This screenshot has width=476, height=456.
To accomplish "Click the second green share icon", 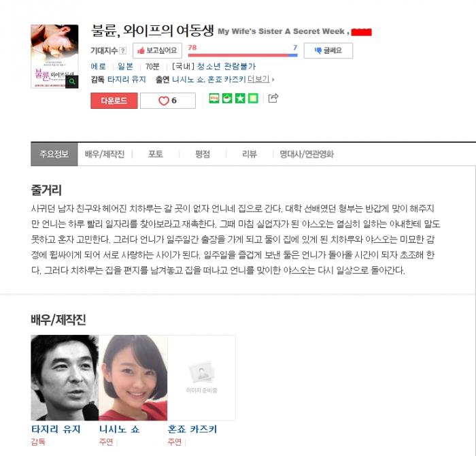I will (226, 98).
